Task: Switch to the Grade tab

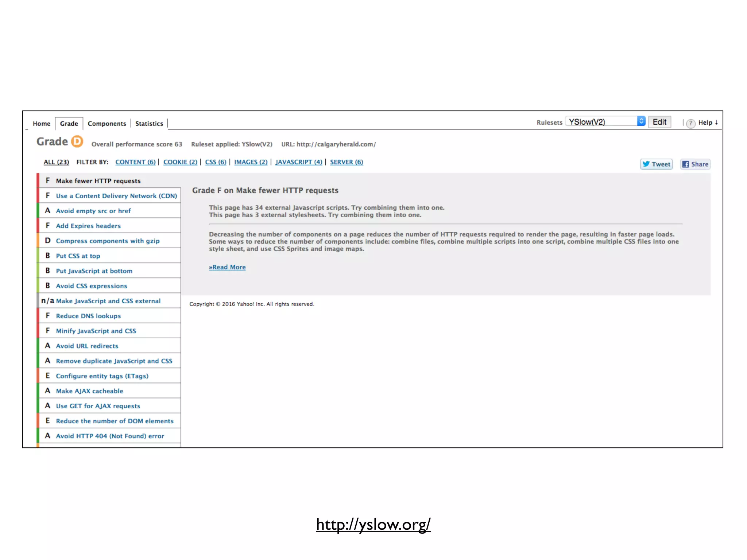Action: (69, 124)
